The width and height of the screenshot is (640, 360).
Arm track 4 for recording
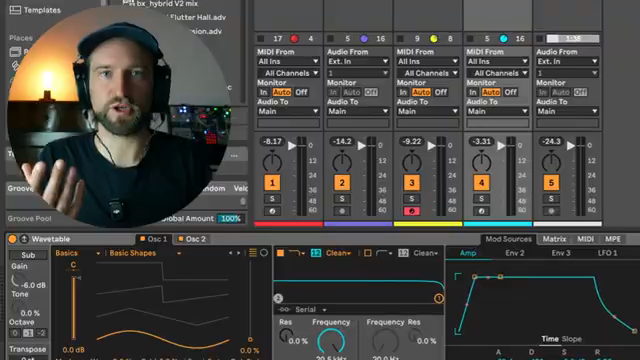click(x=481, y=211)
